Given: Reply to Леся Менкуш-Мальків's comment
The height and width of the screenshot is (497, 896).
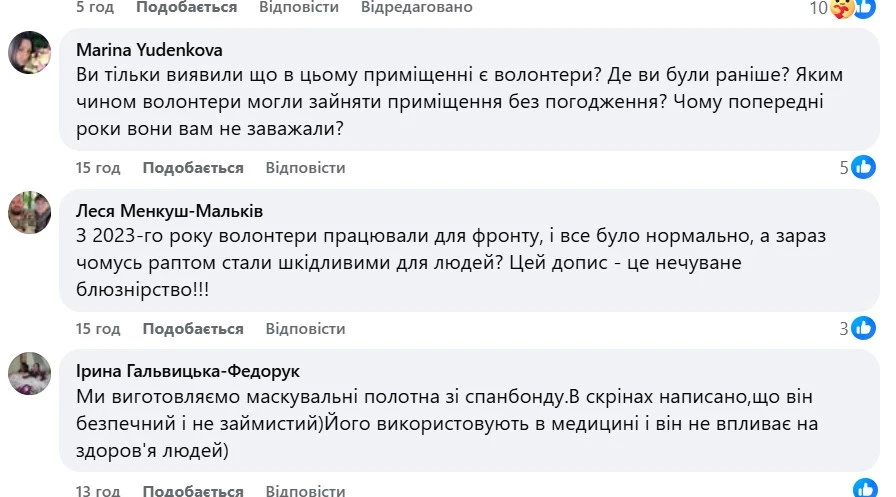Looking at the screenshot, I should pos(305,328).
